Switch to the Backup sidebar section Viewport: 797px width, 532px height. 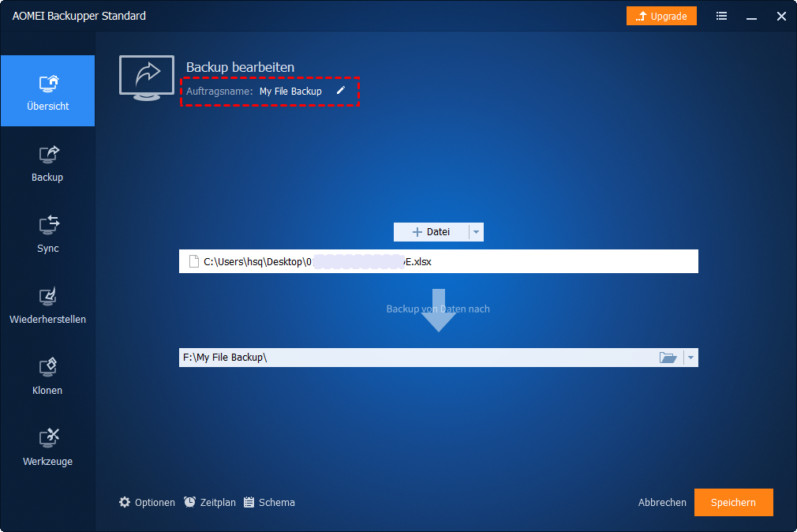(x=48, y=163)
